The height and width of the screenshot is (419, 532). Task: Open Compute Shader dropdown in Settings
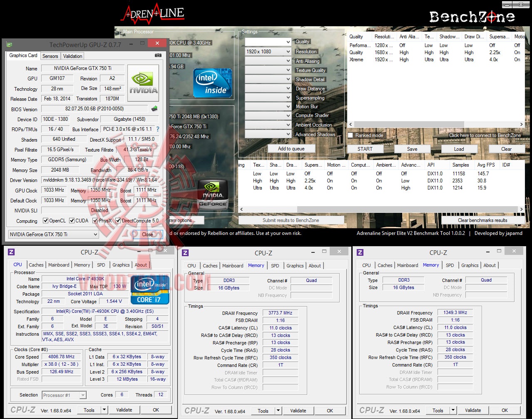[268, 116]
